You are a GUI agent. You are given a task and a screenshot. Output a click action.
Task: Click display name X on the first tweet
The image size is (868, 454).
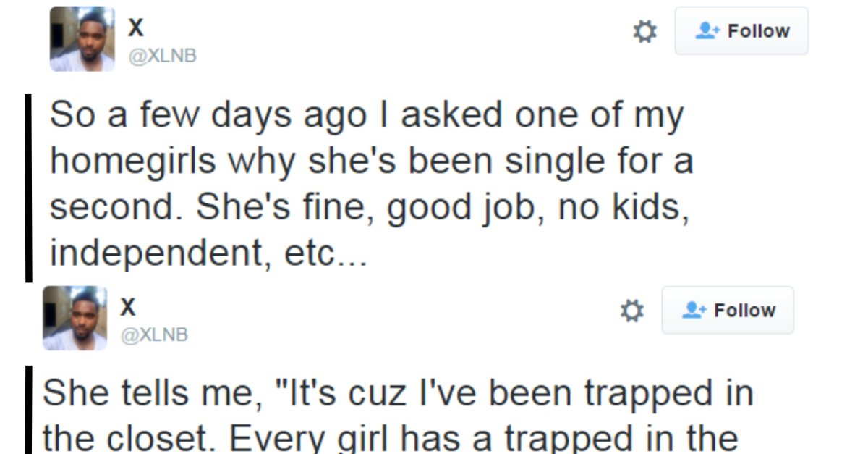pos(135,28)
